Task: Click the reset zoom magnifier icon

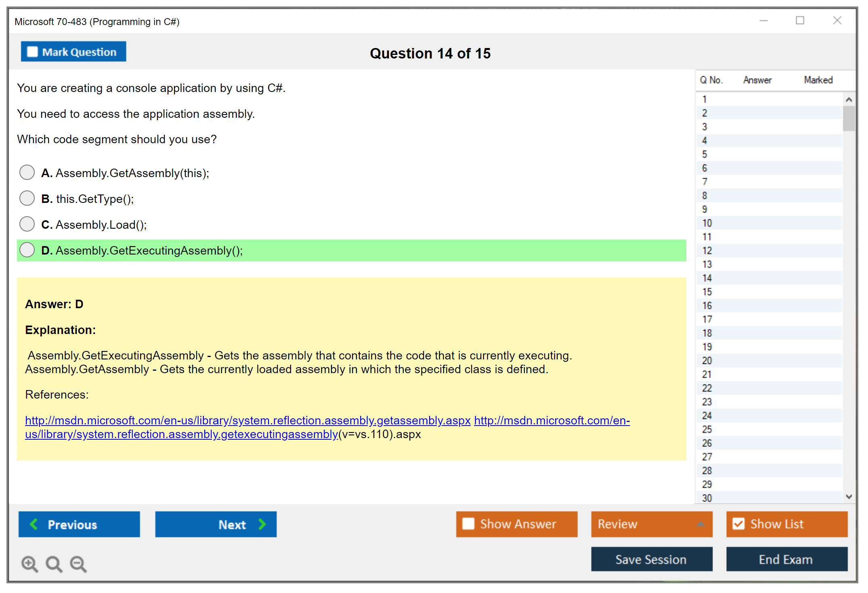Action: pos(54,564)
